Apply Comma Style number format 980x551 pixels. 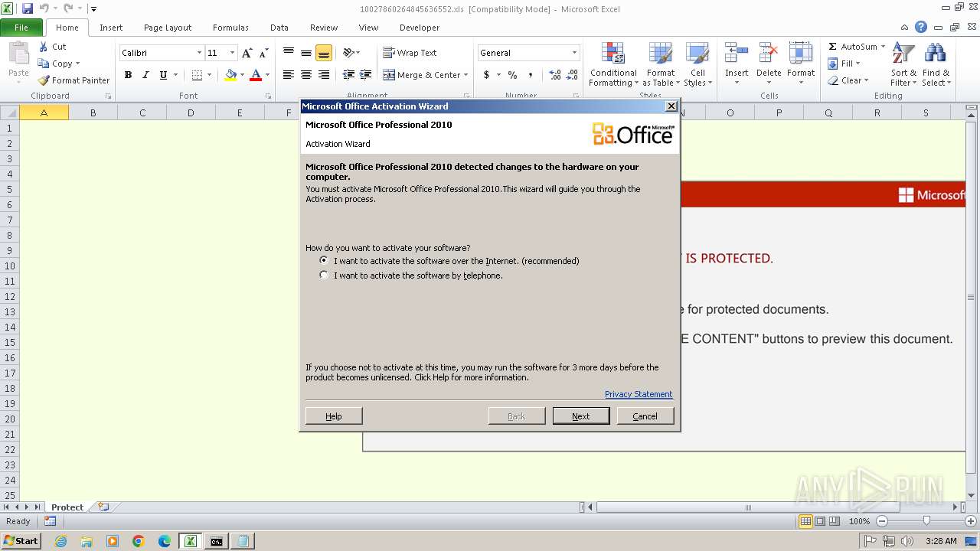(x=531, y=75)
